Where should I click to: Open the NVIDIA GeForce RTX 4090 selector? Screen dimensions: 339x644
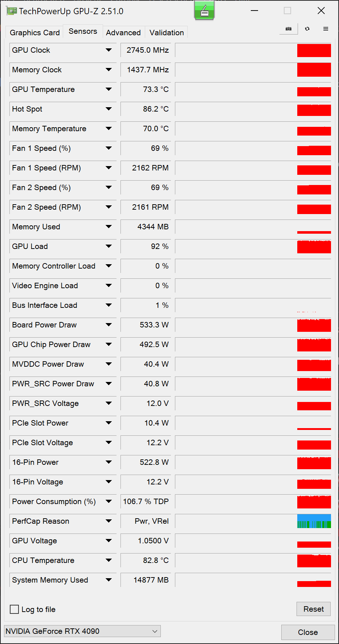click(82, 631)
